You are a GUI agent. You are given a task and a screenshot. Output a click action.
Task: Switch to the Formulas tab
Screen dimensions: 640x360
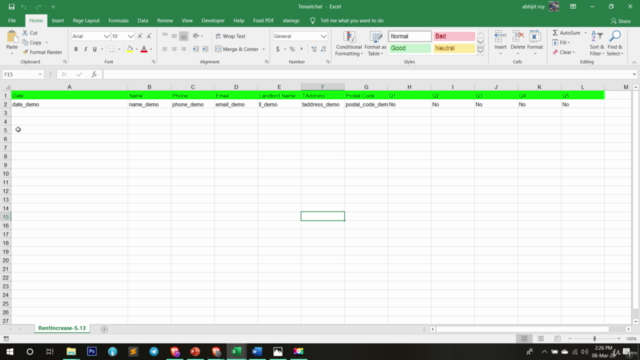pos(118,20)
